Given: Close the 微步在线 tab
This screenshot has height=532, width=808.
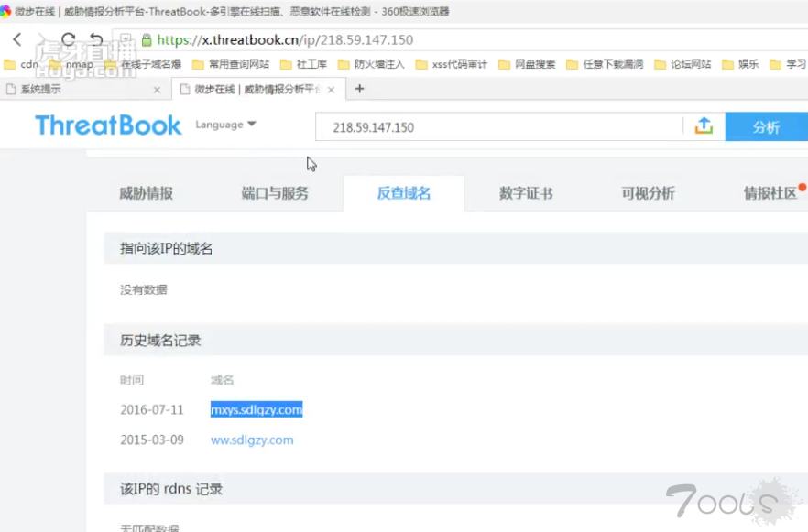Looking at the screenshot, I should (331, 90).
